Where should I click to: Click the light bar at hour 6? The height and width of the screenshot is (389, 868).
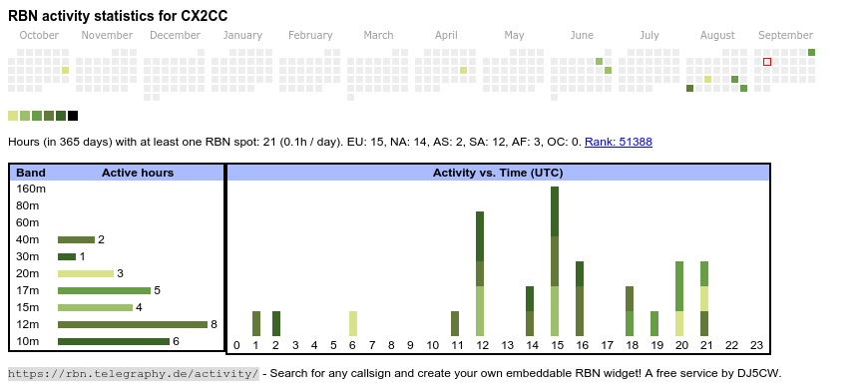352,324
